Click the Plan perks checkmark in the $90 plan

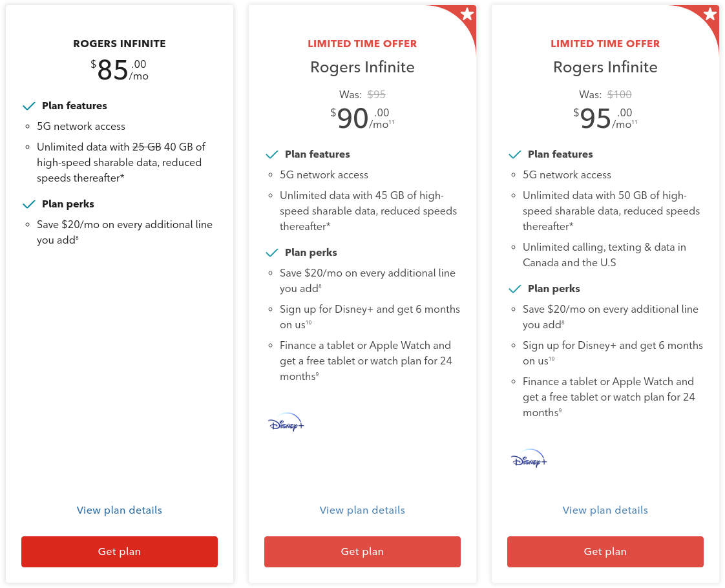click(272, 253)
